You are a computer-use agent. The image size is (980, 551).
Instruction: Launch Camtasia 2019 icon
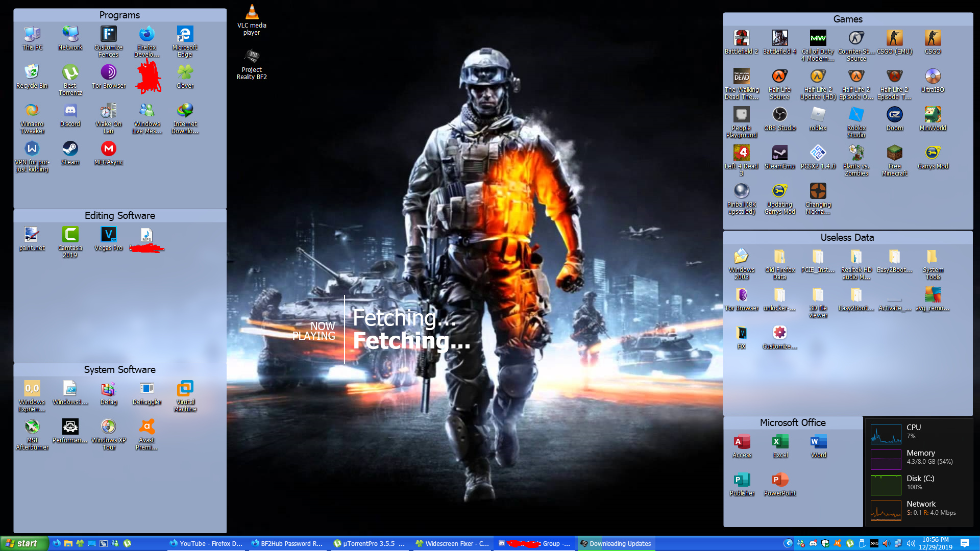[70, 242]
